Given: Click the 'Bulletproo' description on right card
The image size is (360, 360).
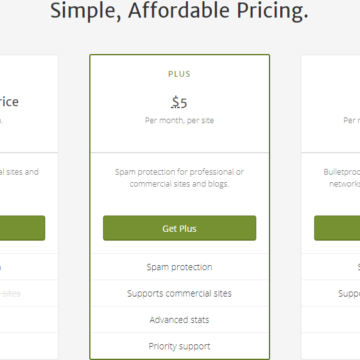Looking at the screenshot, I should (x=342, y=172).
